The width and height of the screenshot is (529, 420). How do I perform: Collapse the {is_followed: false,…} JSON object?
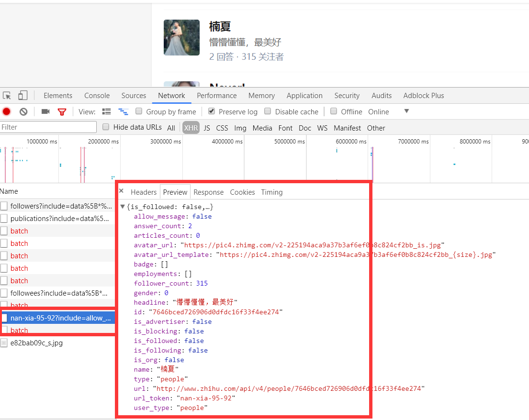tap(123, 207)
